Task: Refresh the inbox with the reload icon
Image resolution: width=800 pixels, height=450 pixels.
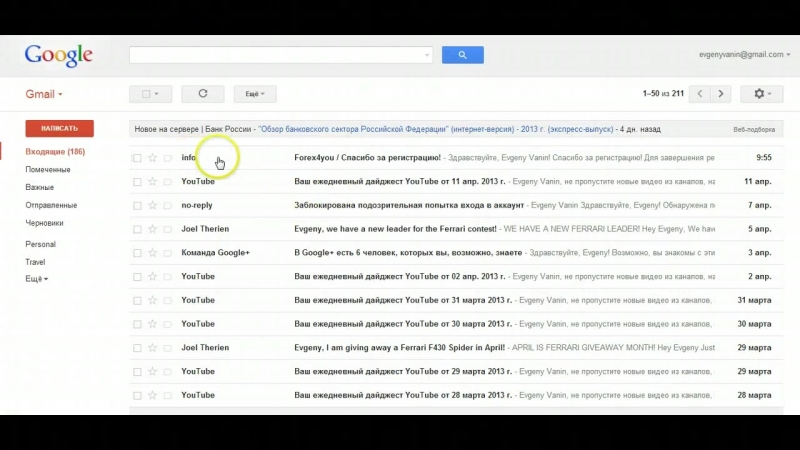Action: point(203,93)
